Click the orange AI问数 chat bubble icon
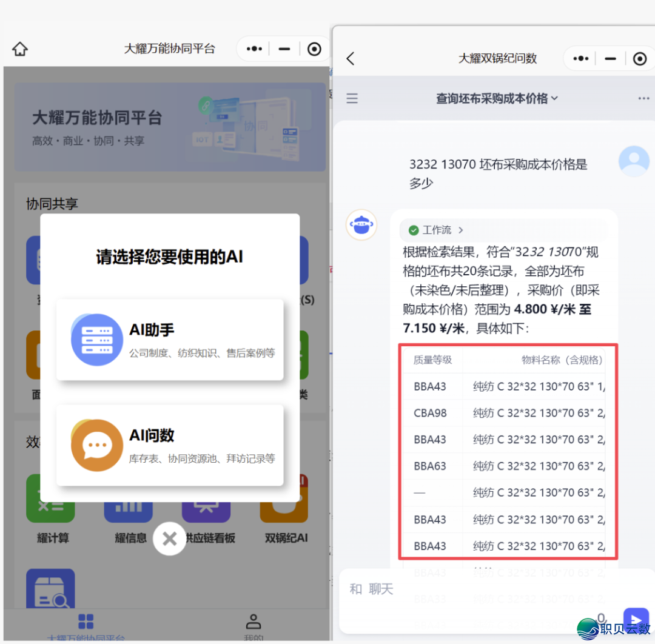The height and width of the screenshot is (644, 655). pyautogui.click(x=97, y=445)
